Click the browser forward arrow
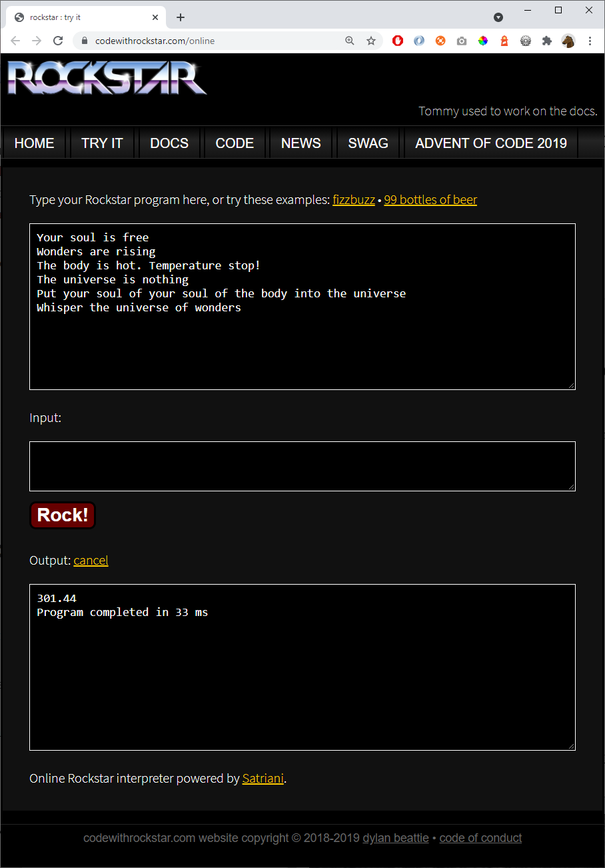The width and height of the screenshot is (605, 868). coord(37,41)
